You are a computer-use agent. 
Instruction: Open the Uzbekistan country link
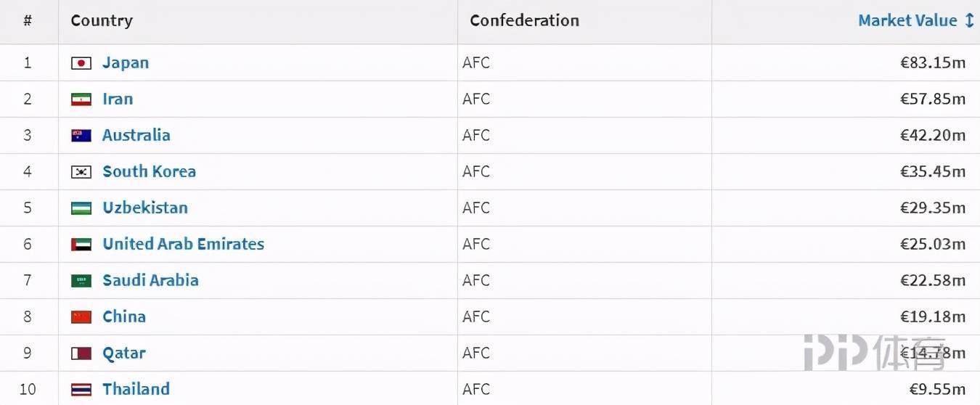coord(145,208)
